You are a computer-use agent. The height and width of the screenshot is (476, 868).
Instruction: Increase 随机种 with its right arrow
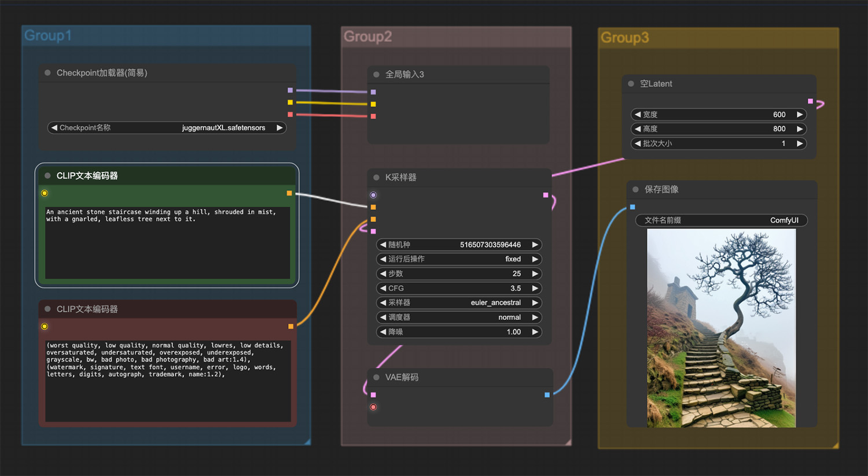tap(535, 245)
